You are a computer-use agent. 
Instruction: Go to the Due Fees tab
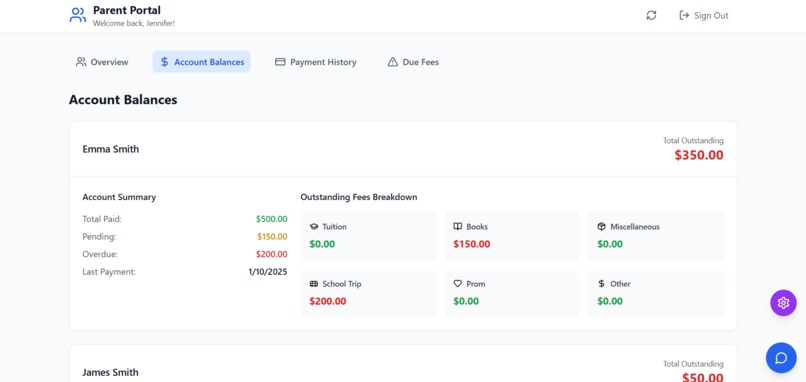413,62
